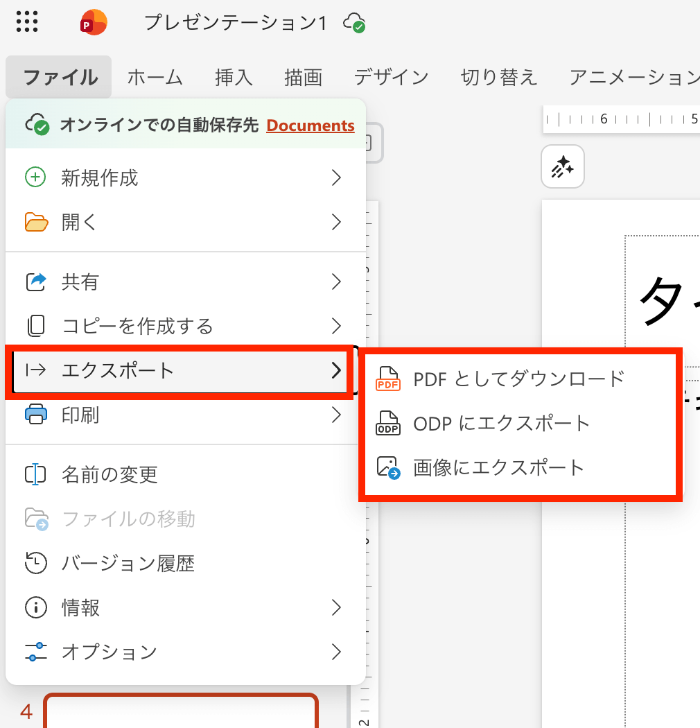Click the PDF file icon in submenu
The width and height of the screenshot is (700, 728).
tap(388, 379)
